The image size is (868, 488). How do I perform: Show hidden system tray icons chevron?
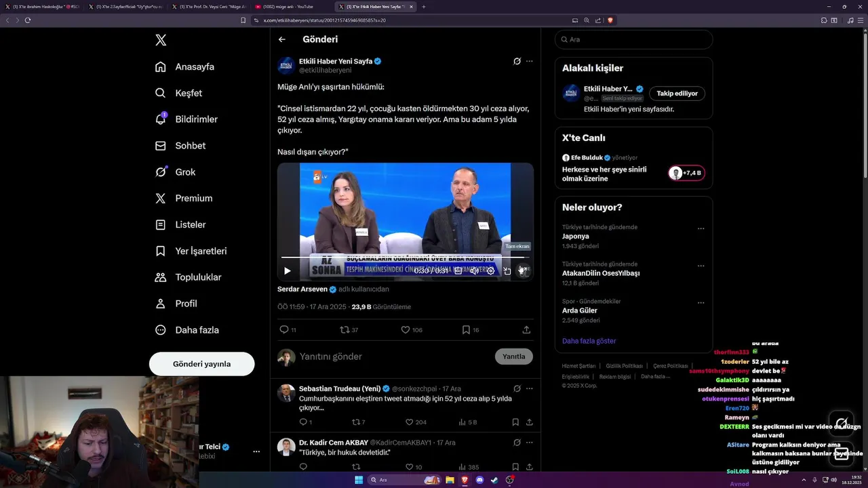[804, 480]
